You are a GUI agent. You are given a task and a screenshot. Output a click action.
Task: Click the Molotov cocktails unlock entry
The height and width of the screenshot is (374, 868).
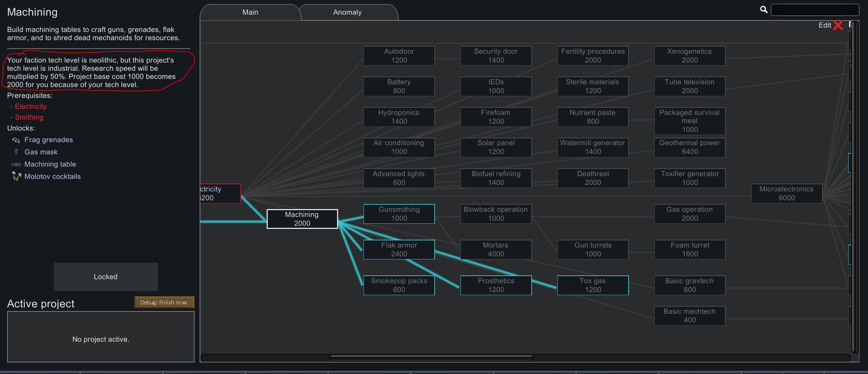[52, 176]
